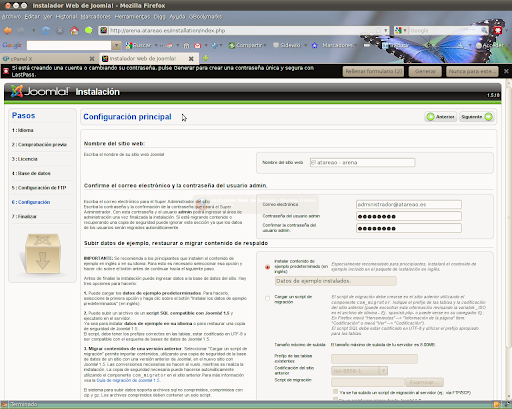This screenshot has width=512, height=409.
Task: Check the 'Ya se ha subido un script de migración' checkbox
Action: point(335,392)
